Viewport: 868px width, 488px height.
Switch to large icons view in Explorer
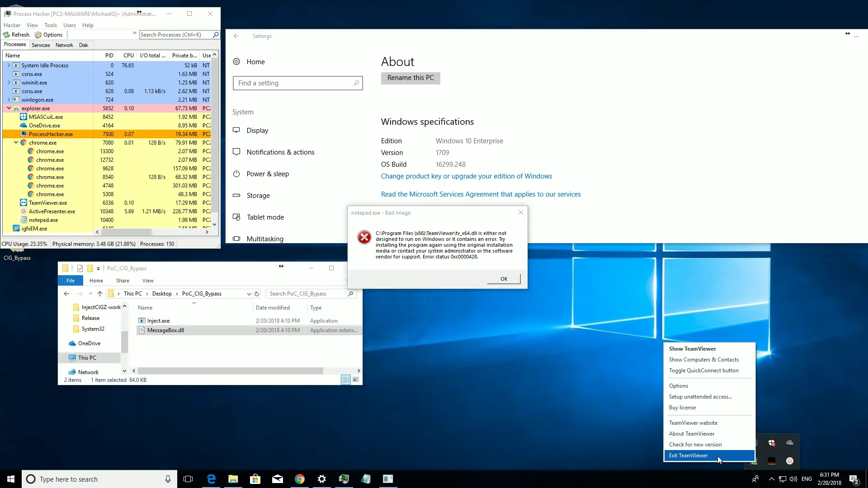point(356,380)
